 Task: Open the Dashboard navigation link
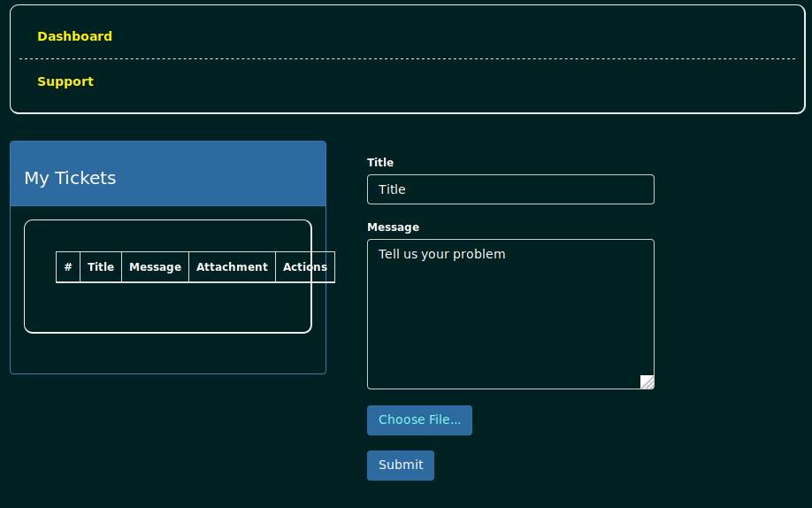click(74, 36)
